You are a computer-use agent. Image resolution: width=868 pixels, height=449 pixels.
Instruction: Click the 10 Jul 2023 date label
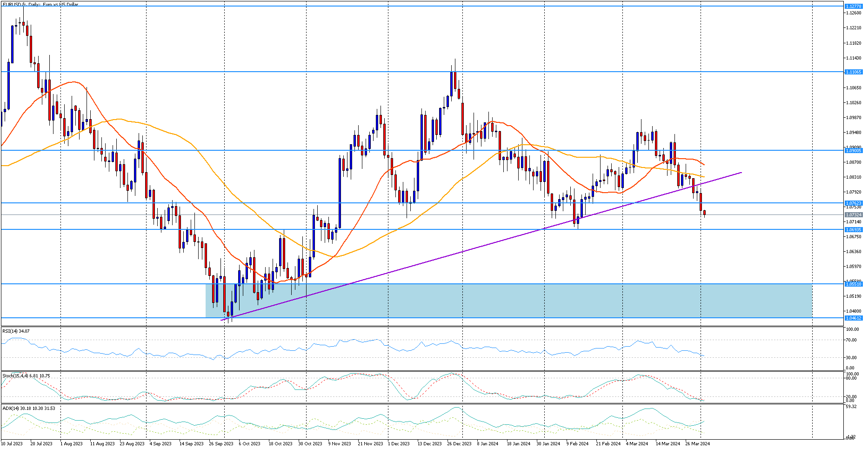12,443
